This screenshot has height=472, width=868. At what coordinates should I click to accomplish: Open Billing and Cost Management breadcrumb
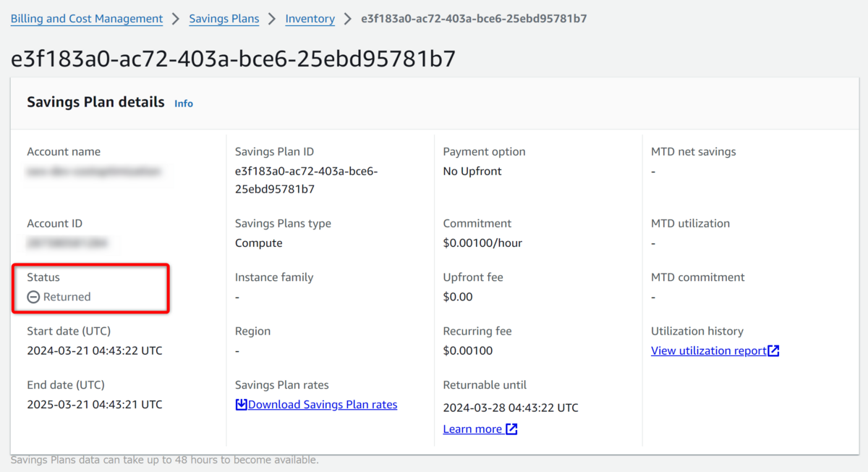[87, 19]
